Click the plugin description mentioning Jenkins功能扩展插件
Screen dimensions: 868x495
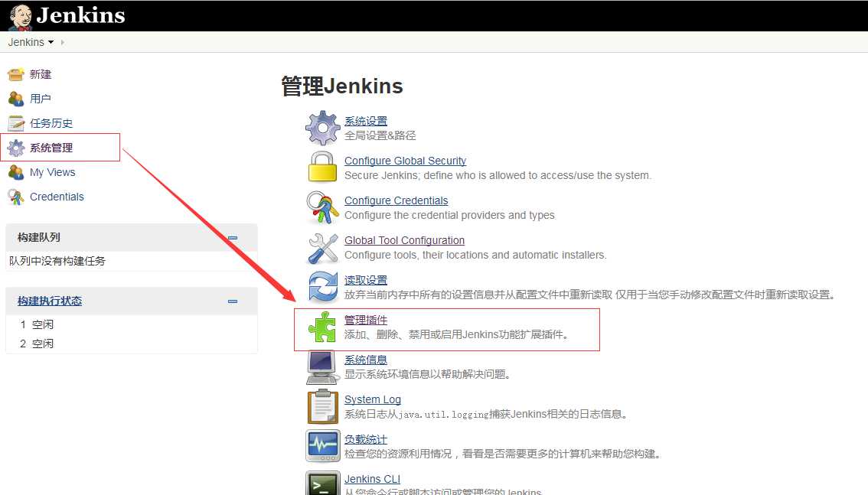click(x=457, y=334)
